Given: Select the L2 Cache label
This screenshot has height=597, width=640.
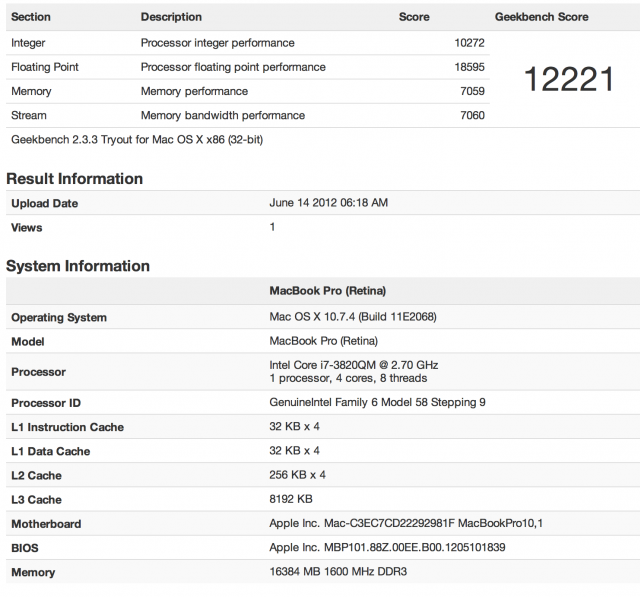Looking at the screenshot, I should 36,476.
